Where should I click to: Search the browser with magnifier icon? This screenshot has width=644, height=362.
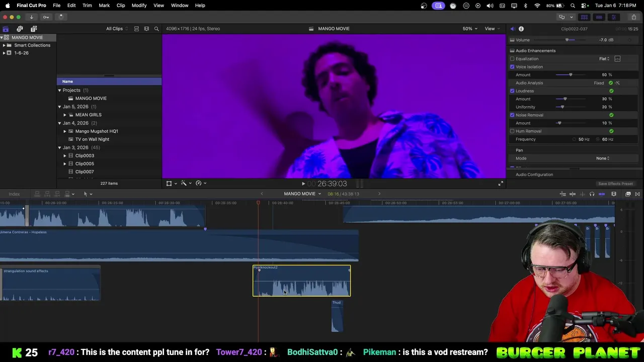156,29
